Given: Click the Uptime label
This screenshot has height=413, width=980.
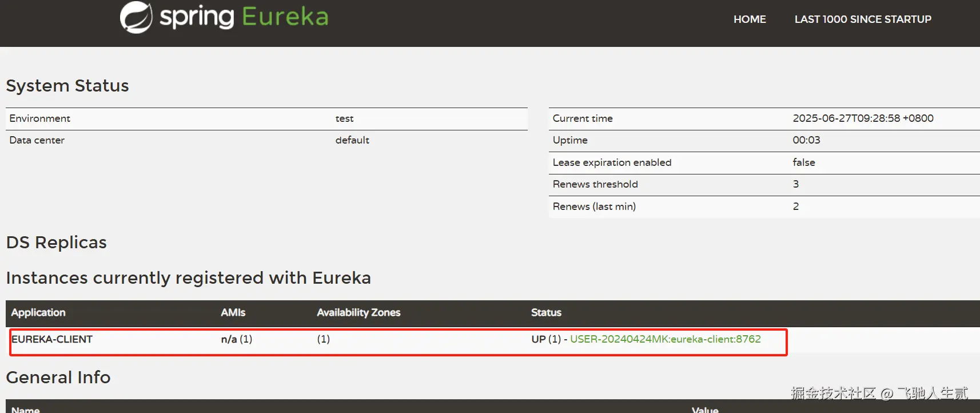Looking at the screenshot, I should [570, 140].
